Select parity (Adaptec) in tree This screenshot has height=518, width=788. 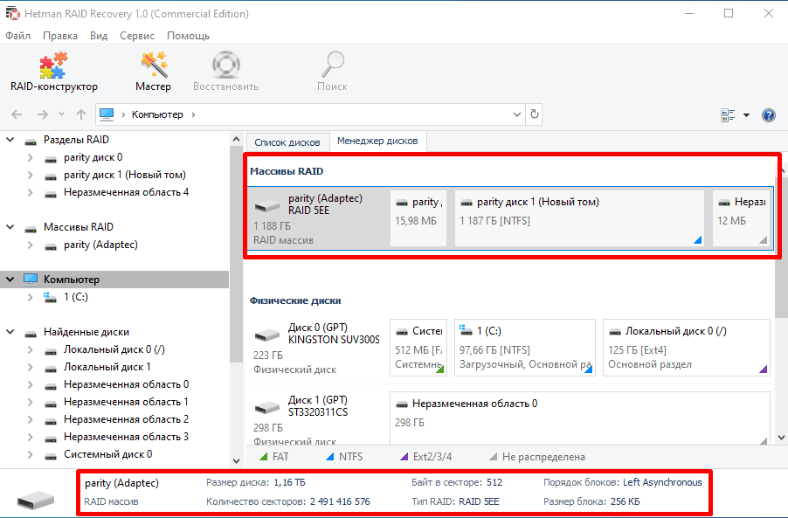(101, 245)
